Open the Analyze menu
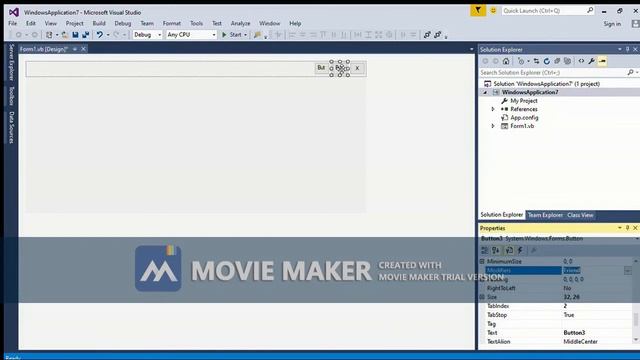The image size is (640, 360). (x=240, y=23)
